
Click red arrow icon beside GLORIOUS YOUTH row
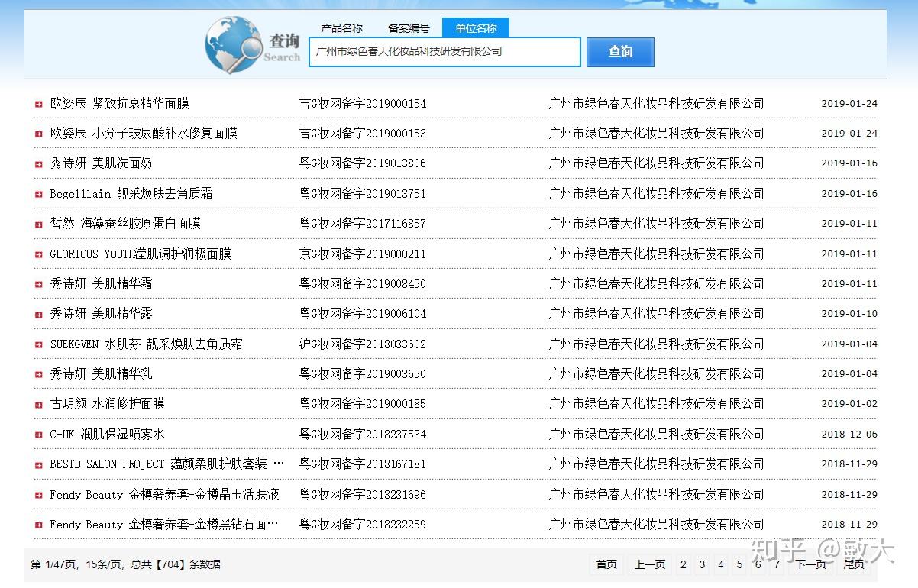pos(39,254)
